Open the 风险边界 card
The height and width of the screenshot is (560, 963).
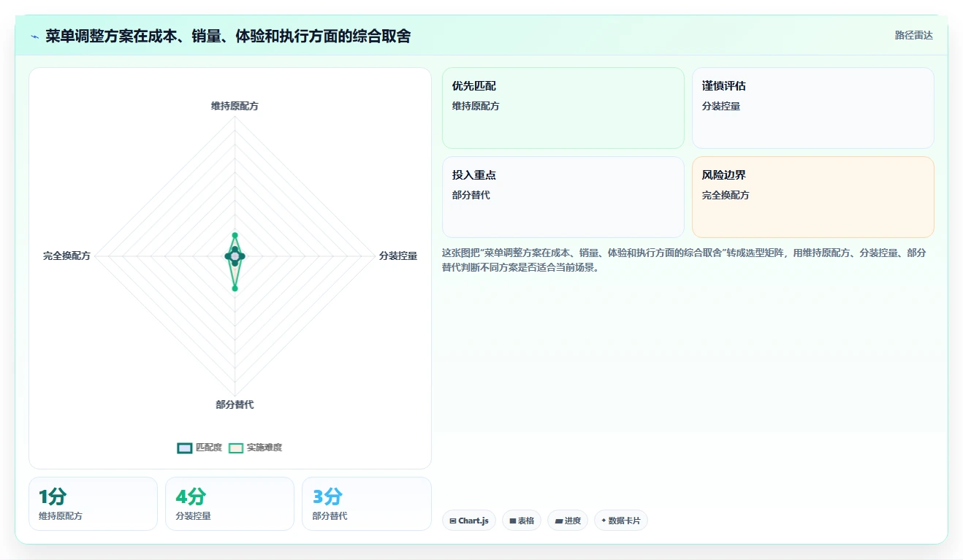click(x=813, y=197)
